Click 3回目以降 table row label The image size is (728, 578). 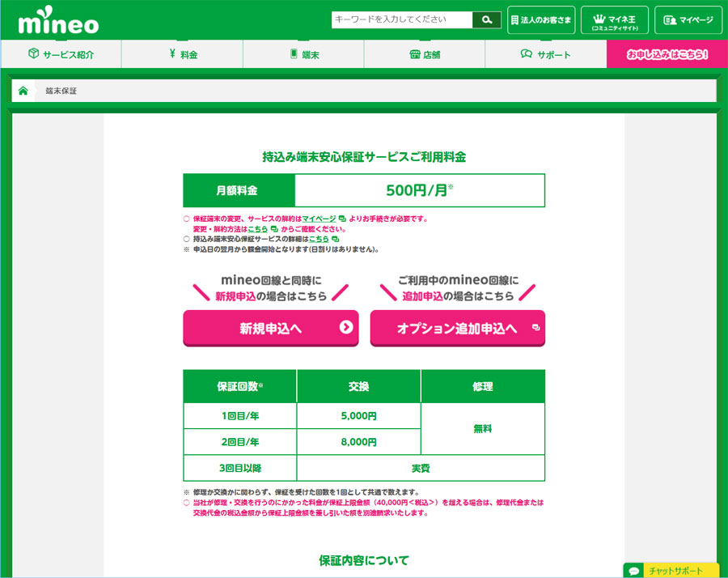click(240, 468)
